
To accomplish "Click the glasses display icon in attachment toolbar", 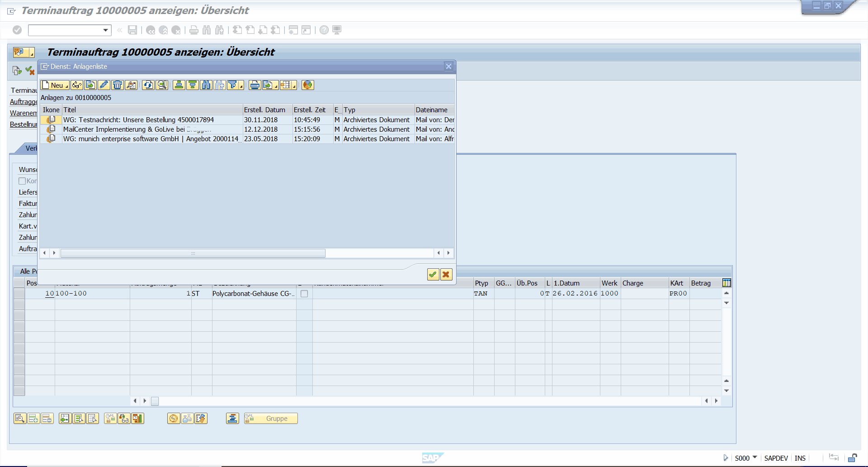I will click(77, 85).
